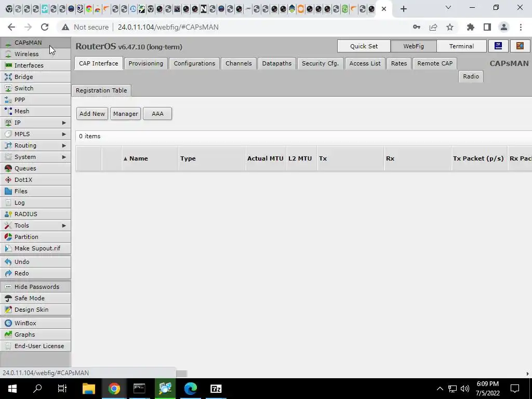
Task: Open the Files section
Action: pos(35,191)
